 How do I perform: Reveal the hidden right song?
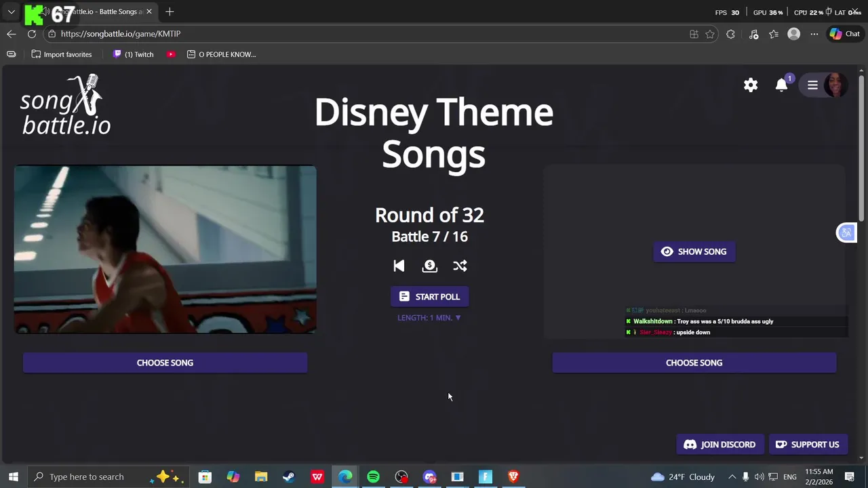tap(694, 251)
